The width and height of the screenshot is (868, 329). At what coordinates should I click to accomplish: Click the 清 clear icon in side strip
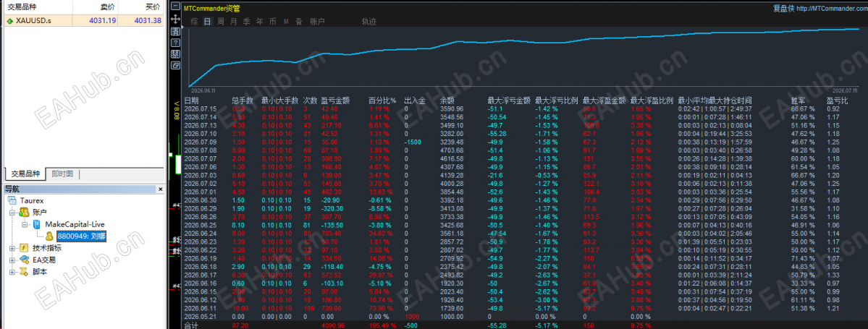tap(175, 30)
